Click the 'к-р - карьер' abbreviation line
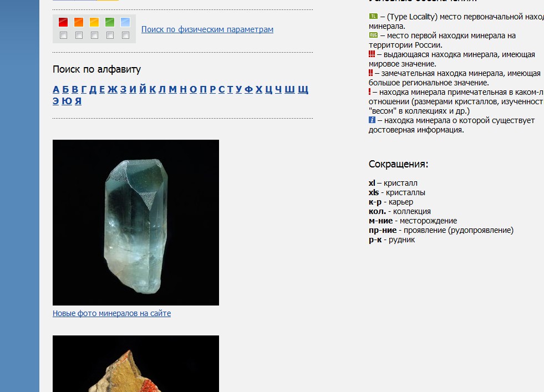544x392 pixels. pos(391,202)
